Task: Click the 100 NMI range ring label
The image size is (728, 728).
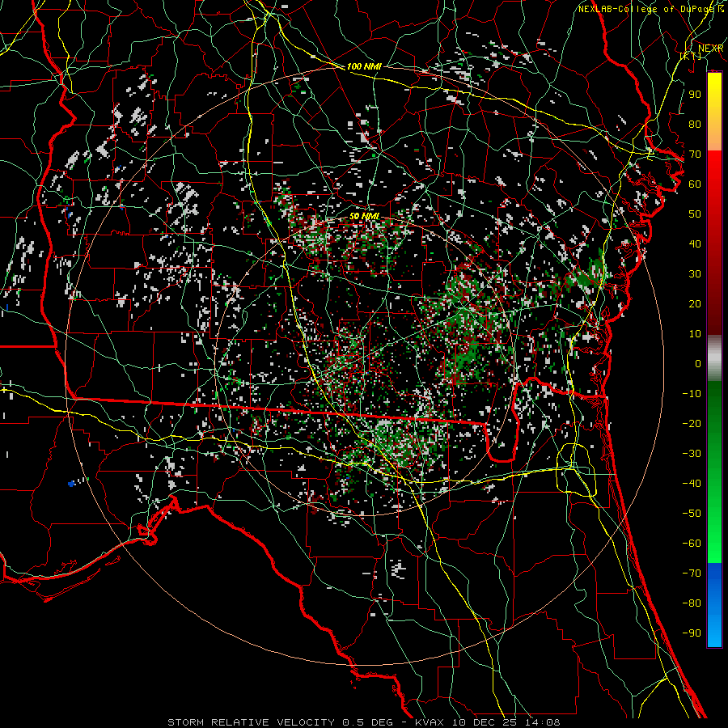Action: (x=364, y=67)
